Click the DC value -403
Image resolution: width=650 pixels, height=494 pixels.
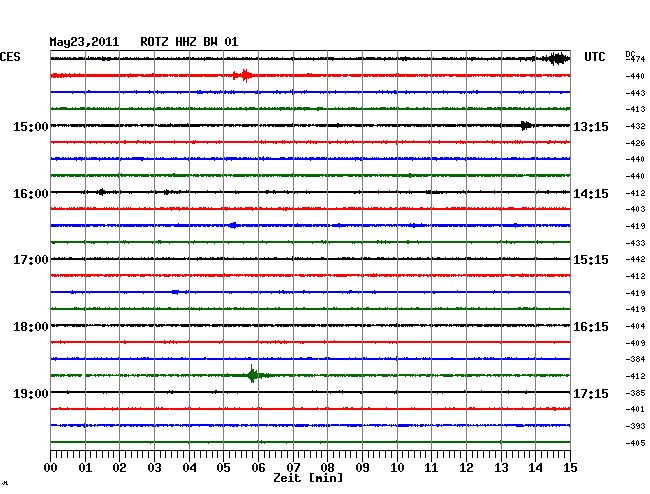tap(635, 209)
